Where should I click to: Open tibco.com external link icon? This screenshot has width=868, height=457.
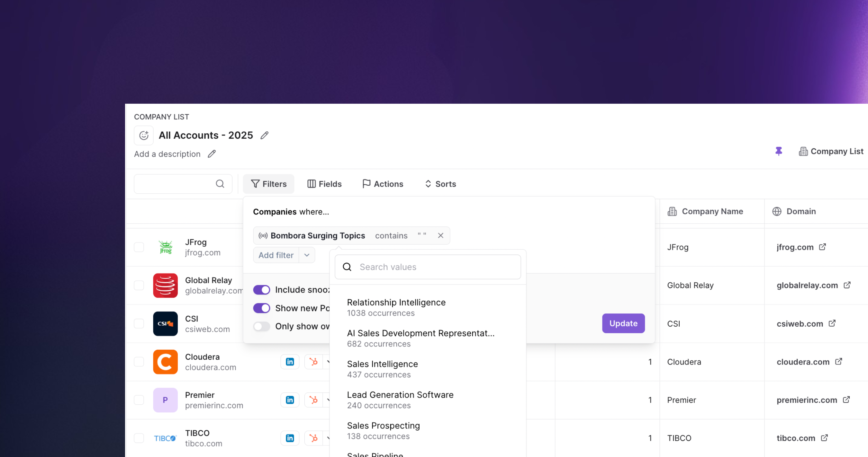(824, 438)
